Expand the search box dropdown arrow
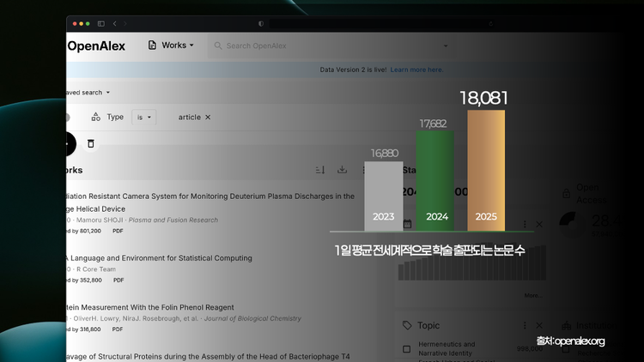This screenshot has height=362, width=644. click(446, 46)
